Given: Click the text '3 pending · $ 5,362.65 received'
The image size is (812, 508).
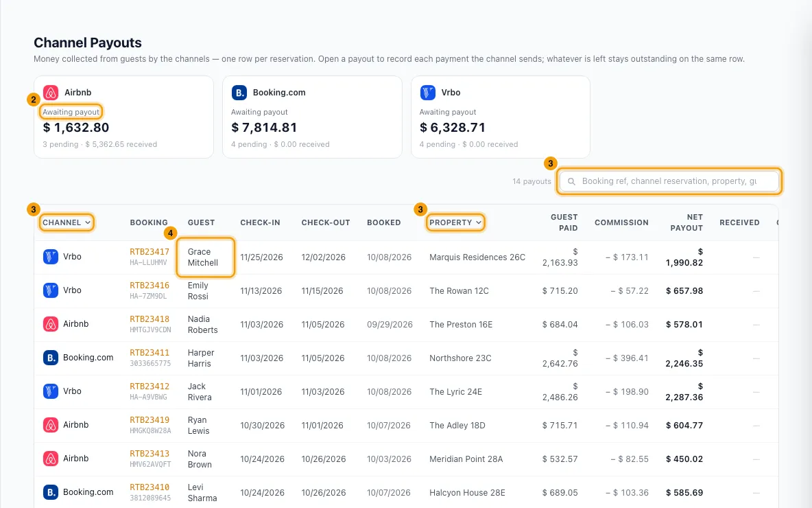Looking at the screenshot, I should click(x=100, y=145).
